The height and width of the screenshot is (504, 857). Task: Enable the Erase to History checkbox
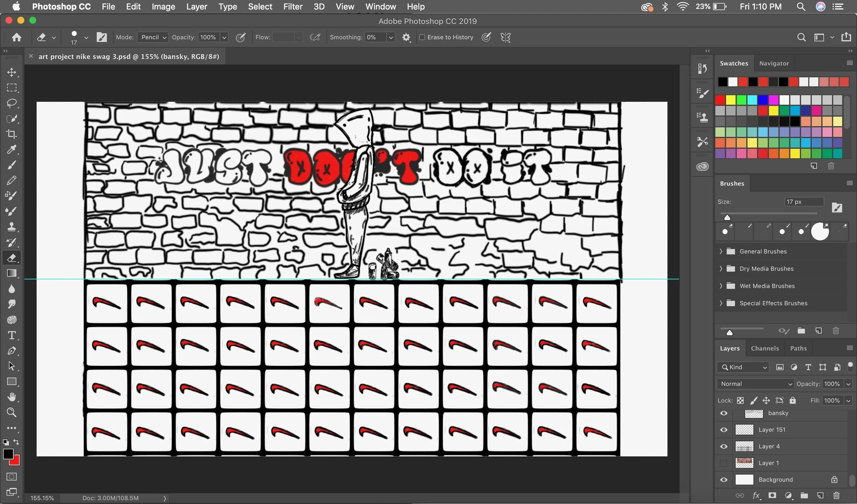click(422, 37)
